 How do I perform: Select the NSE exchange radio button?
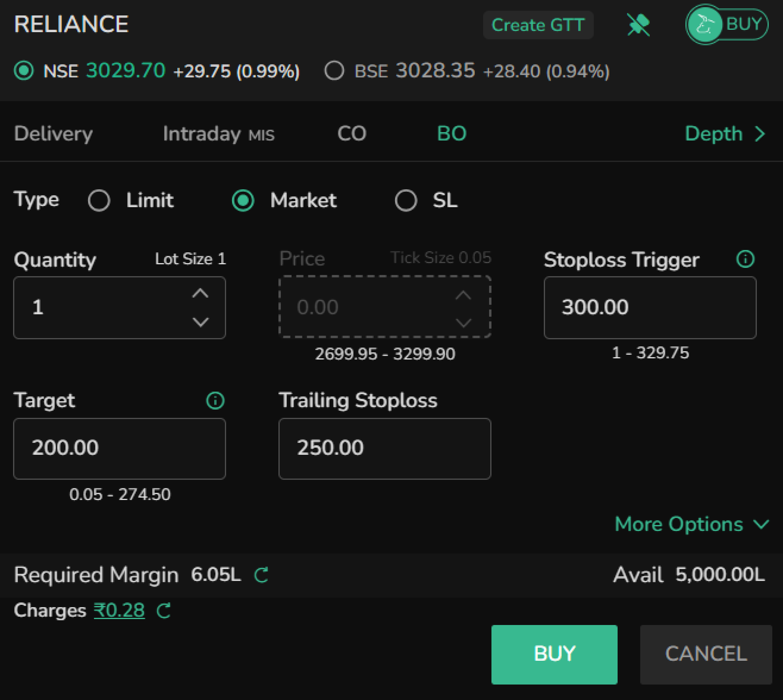point(24,71)
